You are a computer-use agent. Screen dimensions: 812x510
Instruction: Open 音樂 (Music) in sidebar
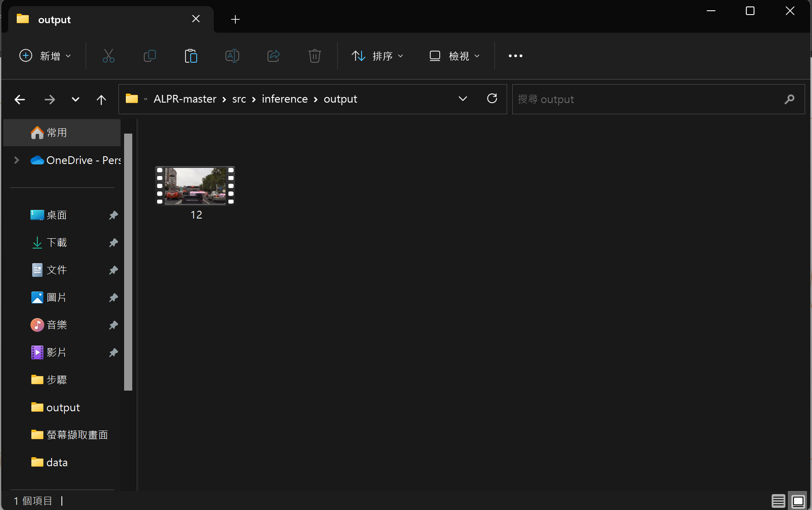(x=62, y=325)
